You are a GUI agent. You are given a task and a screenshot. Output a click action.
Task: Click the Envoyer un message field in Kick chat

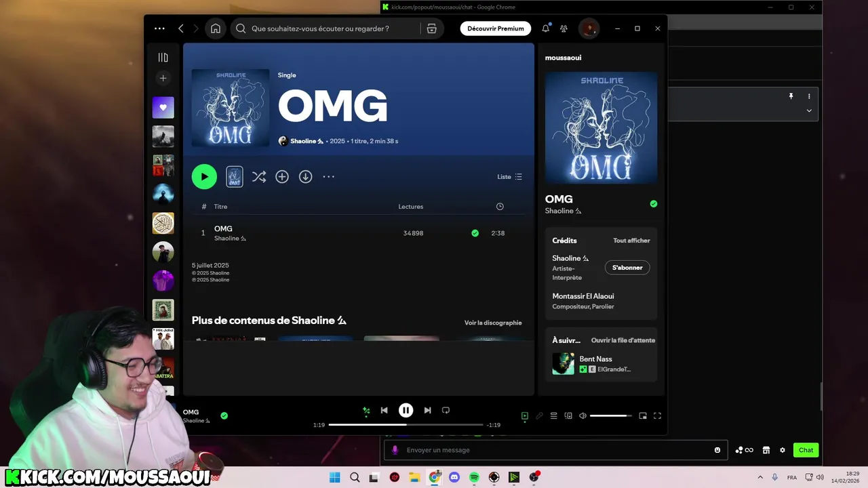[x=556, y=450]
